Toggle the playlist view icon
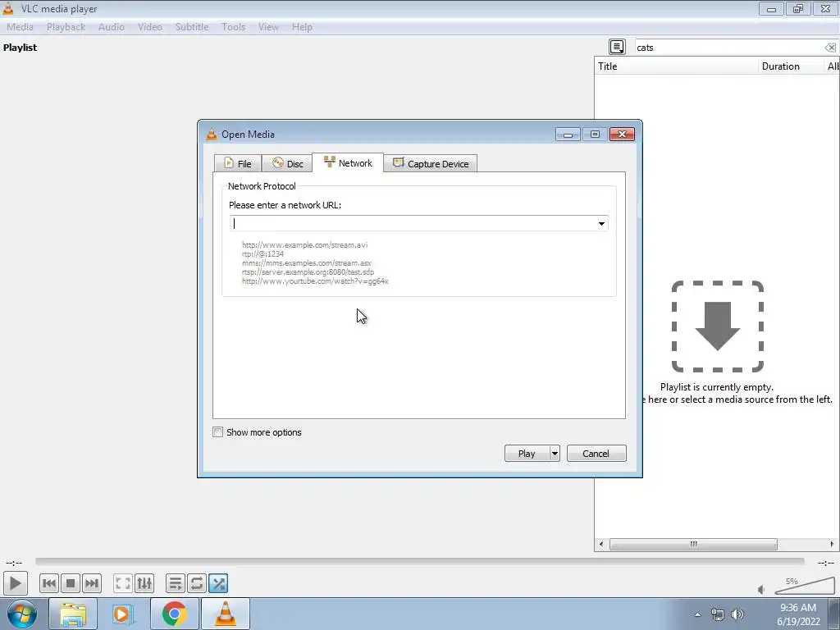 pos(176,583)
